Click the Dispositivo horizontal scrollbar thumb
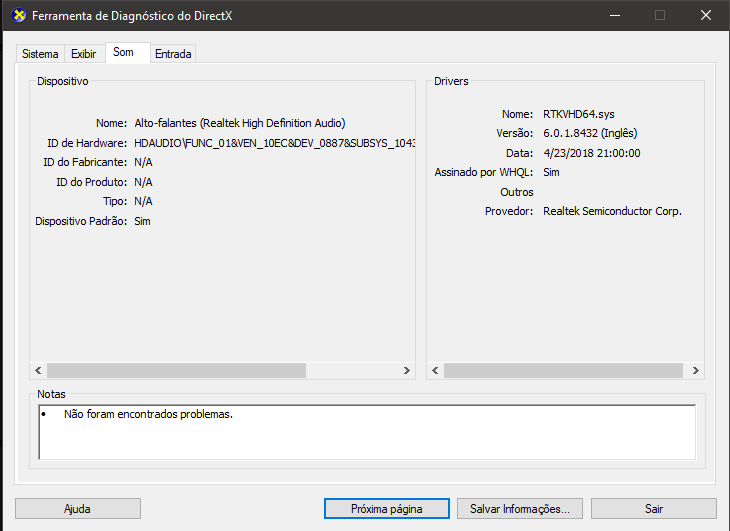The width and height of the screenshot is (730, 531). click(176, 370)
